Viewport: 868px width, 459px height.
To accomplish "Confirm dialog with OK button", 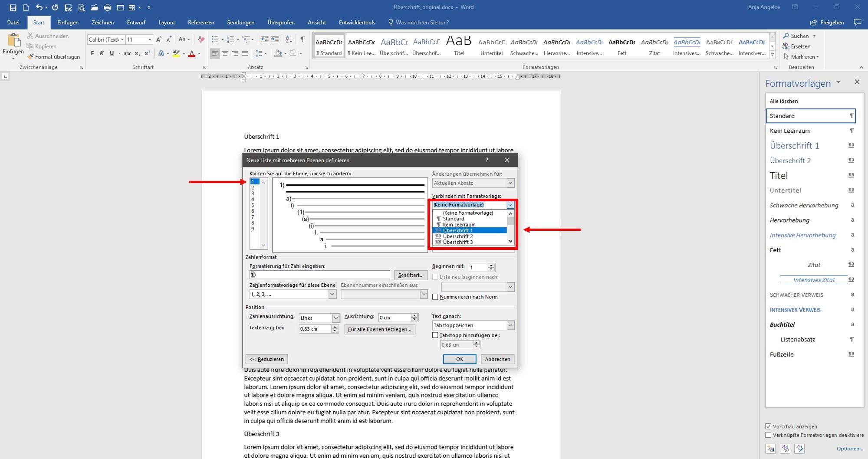I will coord(460,359).
